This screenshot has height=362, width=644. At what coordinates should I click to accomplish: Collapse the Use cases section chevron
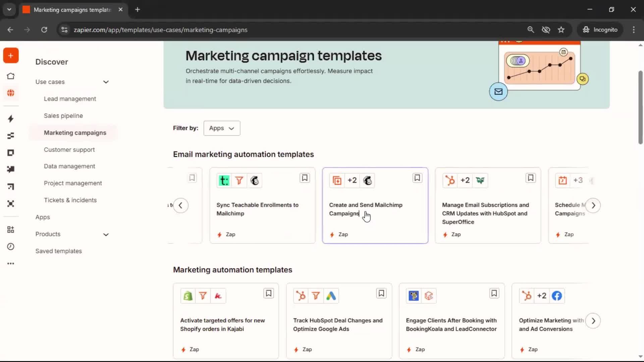point(106,82)
